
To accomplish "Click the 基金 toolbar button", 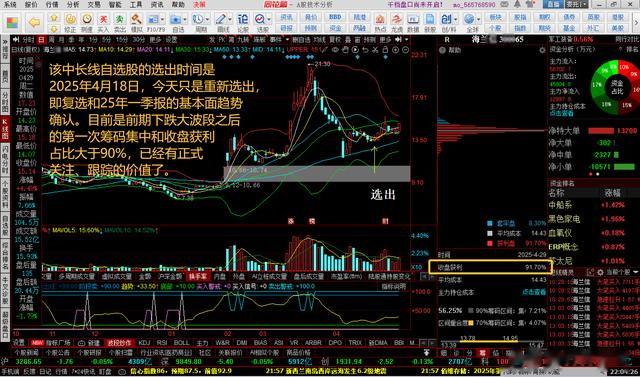I will point(569,28).
